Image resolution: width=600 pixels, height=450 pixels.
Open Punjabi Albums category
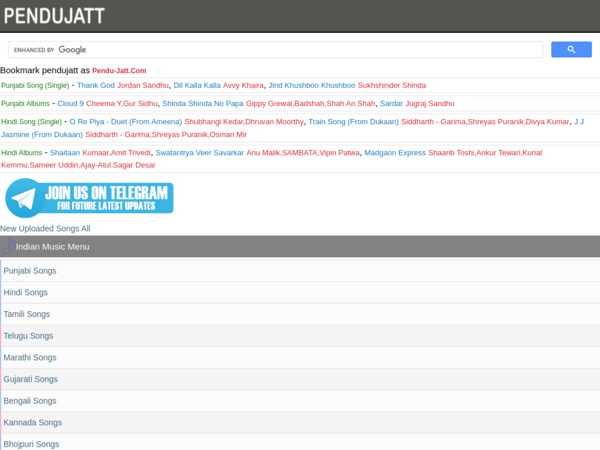click(25, 104)
